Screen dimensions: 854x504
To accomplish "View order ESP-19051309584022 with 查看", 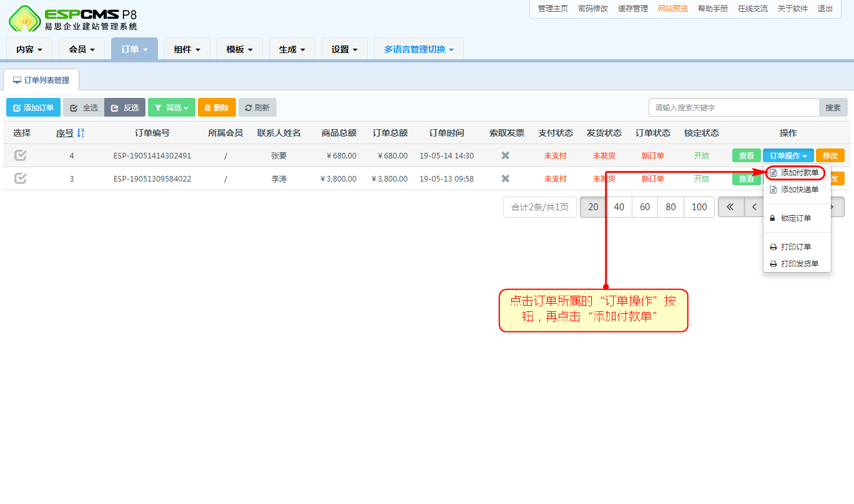I will 747,178.
